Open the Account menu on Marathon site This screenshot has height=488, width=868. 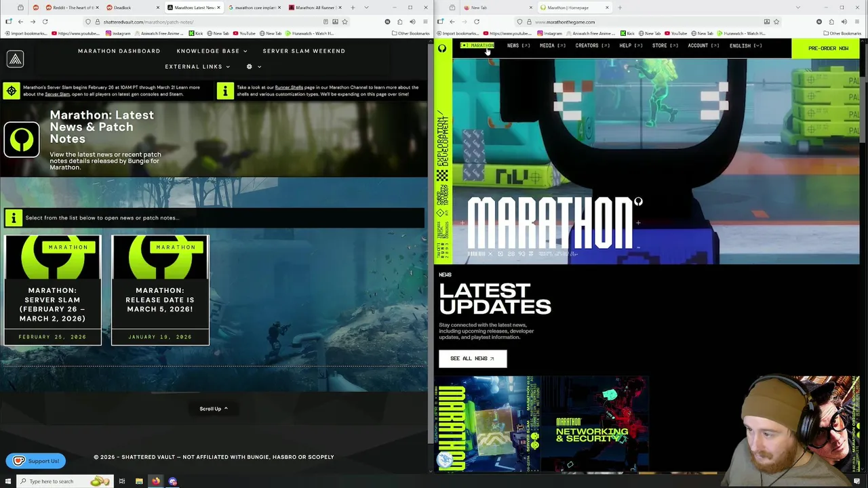tap(703, 45)
